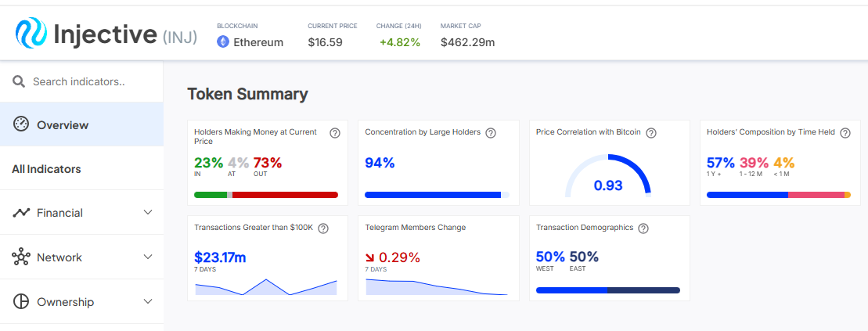The image size is (868, 331).
Task: Open the Concentration by Large Holders title
Action: (423, 132)
